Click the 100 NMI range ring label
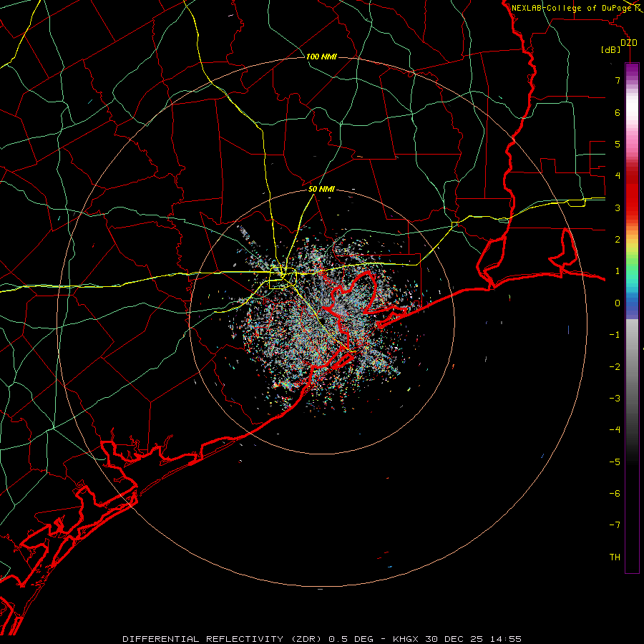The height and width of the screenshot is (644, 644). [x=321, y=57]
